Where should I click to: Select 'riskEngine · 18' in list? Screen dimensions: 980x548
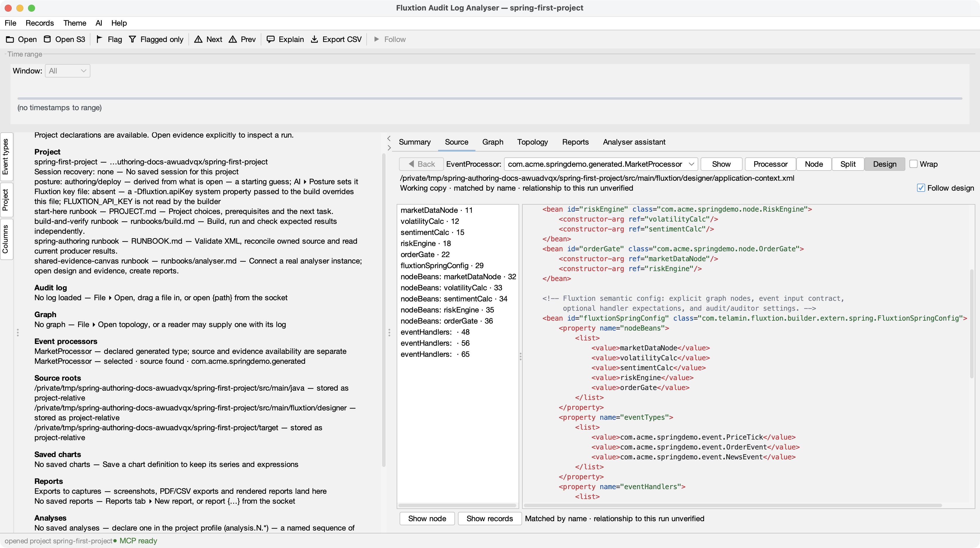(x=457, y=243)
